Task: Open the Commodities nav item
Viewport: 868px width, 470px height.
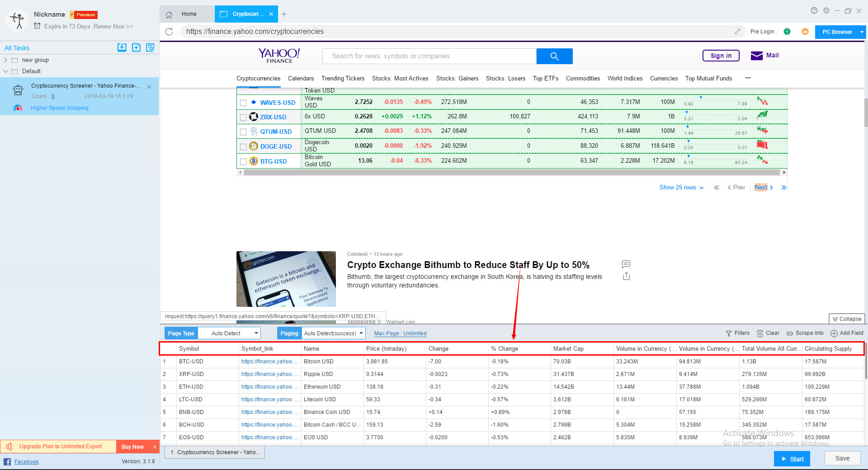Action: tap(583, 79)
